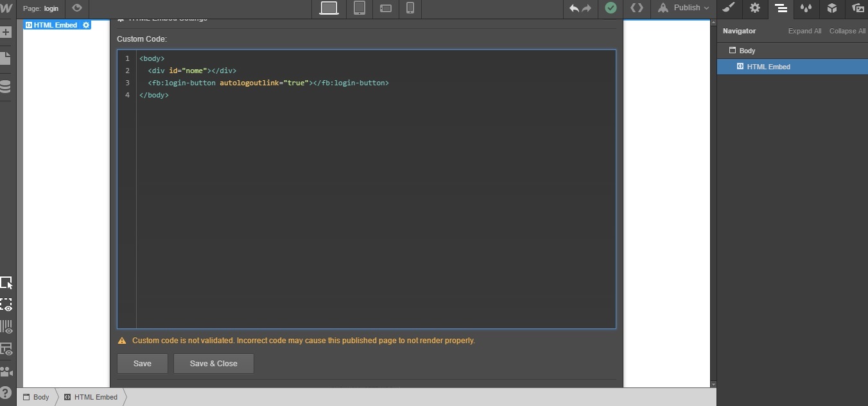The height and width of the screenshot is (406, 868).
Task: Click Collapse All in Navigator
Action: click(847, 31)
